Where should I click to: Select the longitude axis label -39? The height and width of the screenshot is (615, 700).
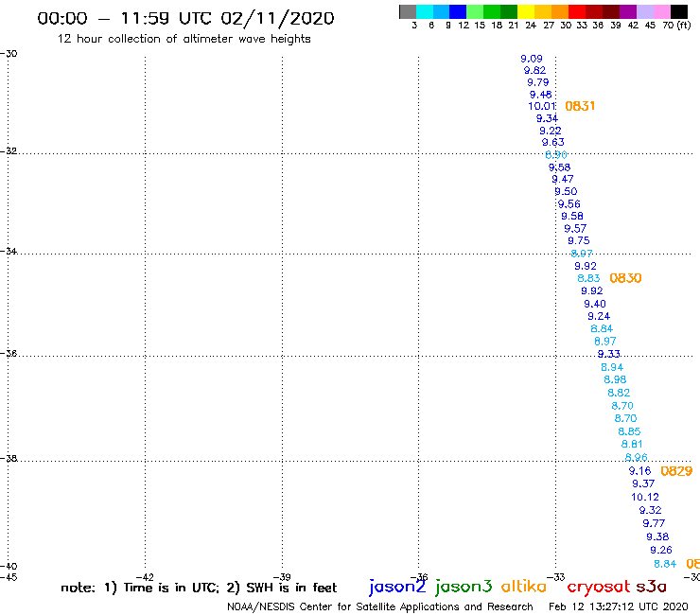282,577
